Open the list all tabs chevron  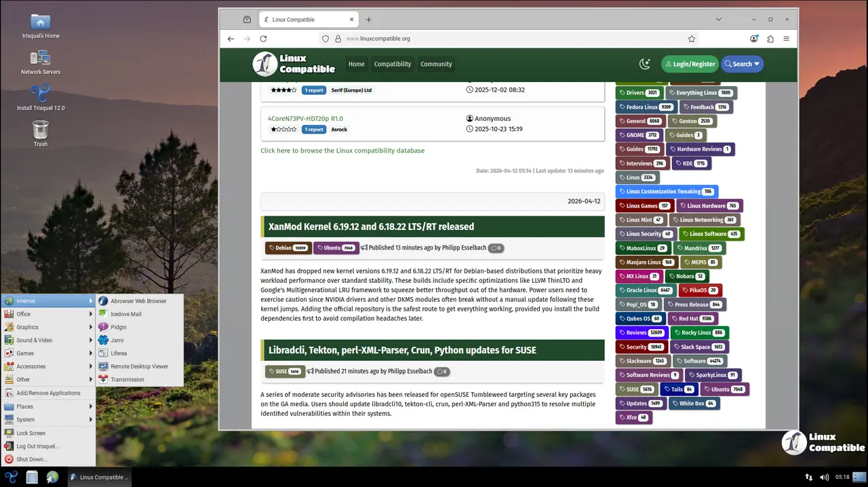click(719, 20)
